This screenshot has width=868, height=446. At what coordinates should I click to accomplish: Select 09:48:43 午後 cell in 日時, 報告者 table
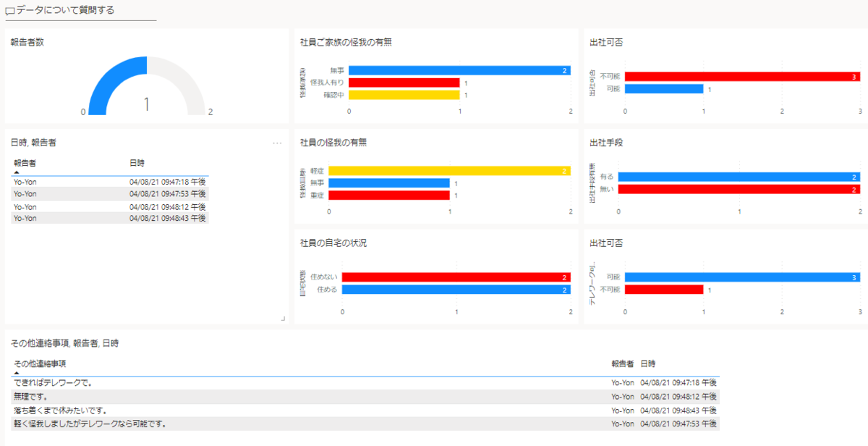168,217
